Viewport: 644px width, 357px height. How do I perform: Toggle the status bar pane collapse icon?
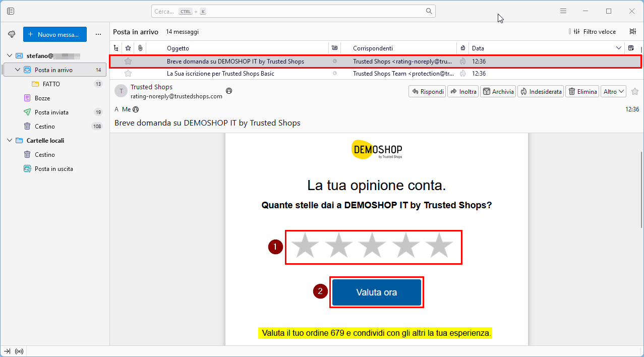[x=7, y=351]
